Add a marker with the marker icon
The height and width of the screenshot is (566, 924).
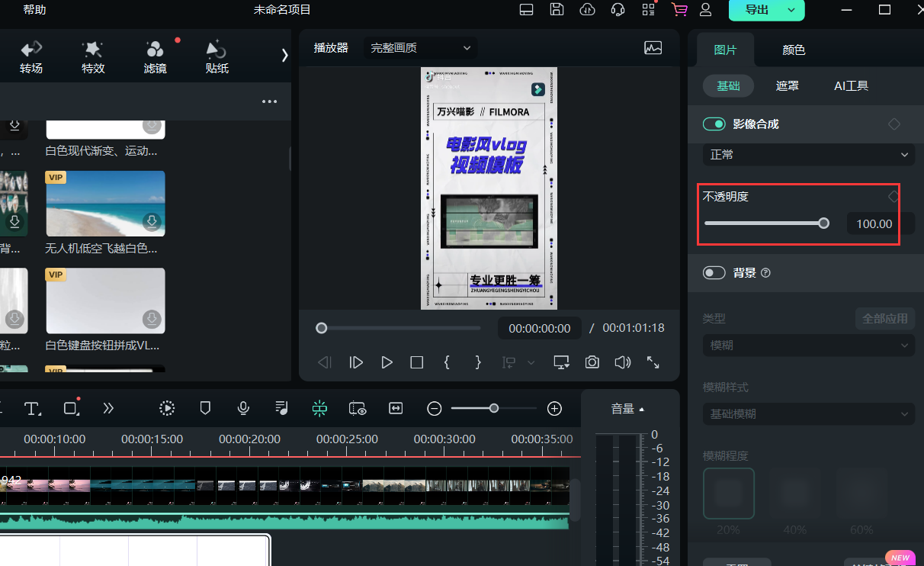click(x=205, y=408)
